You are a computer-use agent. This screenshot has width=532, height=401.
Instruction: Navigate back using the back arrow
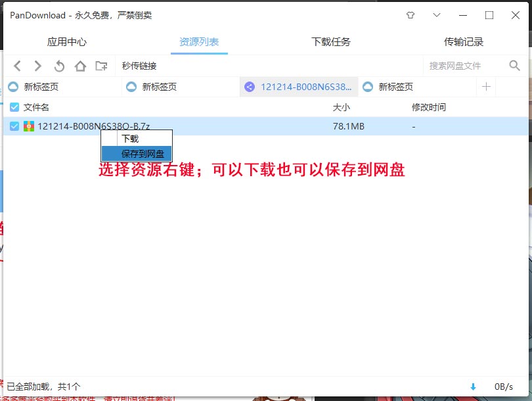pos(16,66)
